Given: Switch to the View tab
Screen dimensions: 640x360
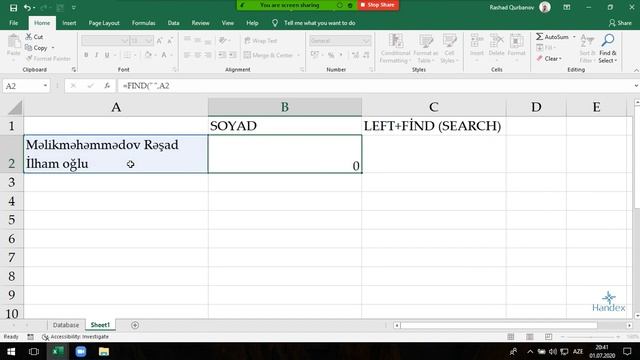Looking at the screenshot, I should 228,23.
